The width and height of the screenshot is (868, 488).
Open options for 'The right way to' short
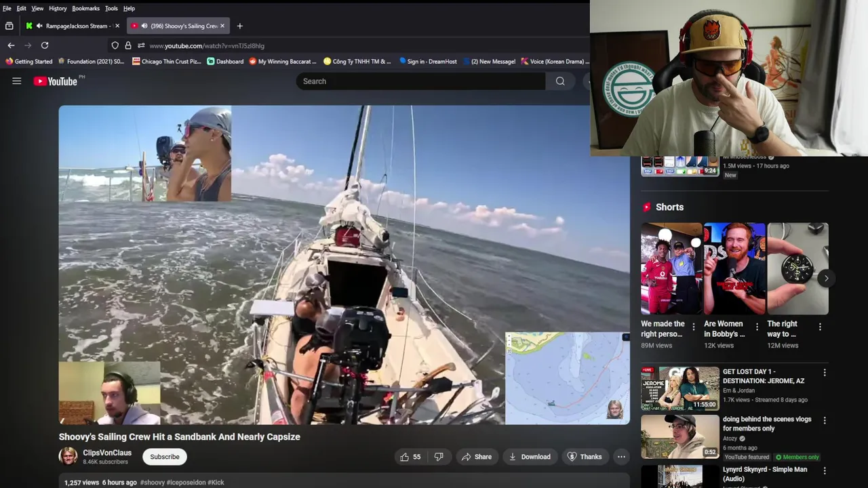click(820, 327)
